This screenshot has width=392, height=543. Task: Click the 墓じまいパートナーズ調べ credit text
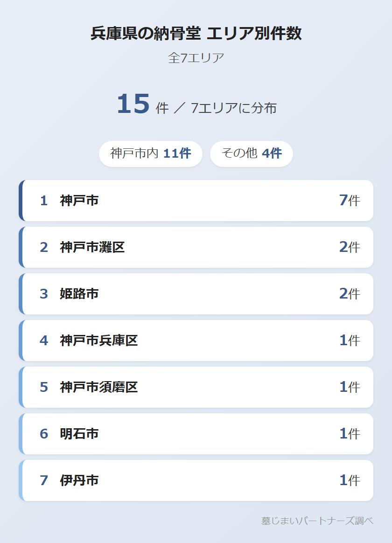click(x=317, y=521)
